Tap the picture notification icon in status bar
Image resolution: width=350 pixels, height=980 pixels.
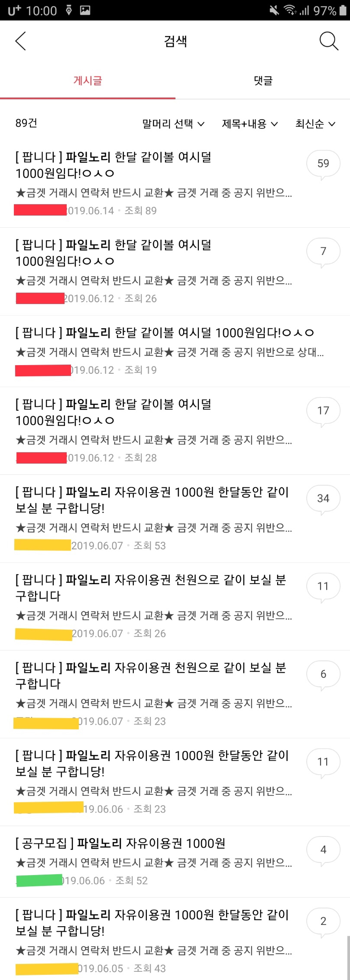[x=85, y=10]
